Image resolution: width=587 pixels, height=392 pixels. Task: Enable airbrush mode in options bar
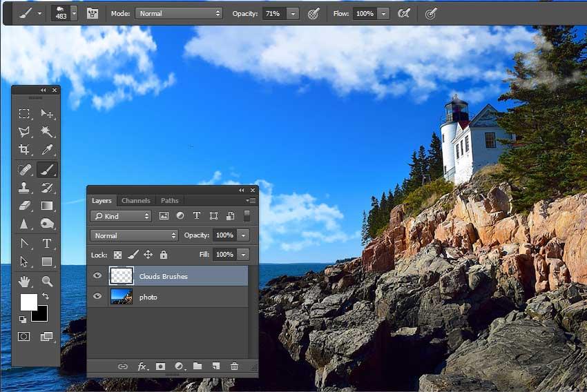[x=403, y=14]
